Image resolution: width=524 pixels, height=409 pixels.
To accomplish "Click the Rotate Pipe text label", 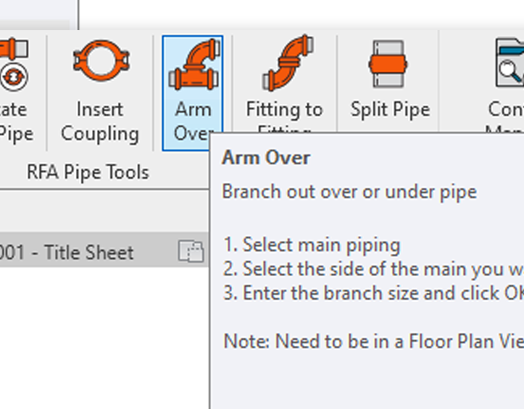I will pos(16,122).
